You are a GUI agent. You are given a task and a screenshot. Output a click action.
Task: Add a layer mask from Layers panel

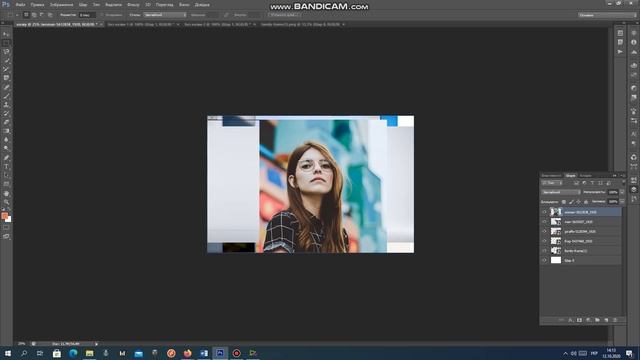(579, 320)
